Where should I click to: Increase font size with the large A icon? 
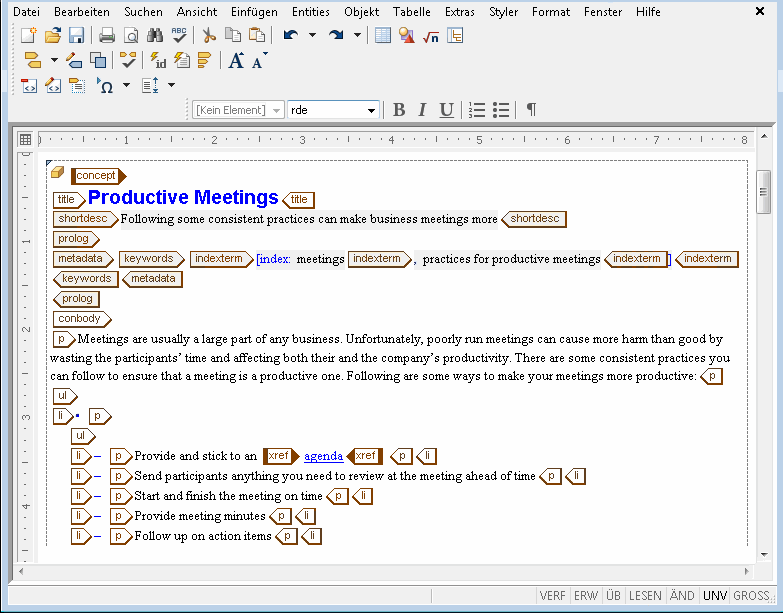236,60
